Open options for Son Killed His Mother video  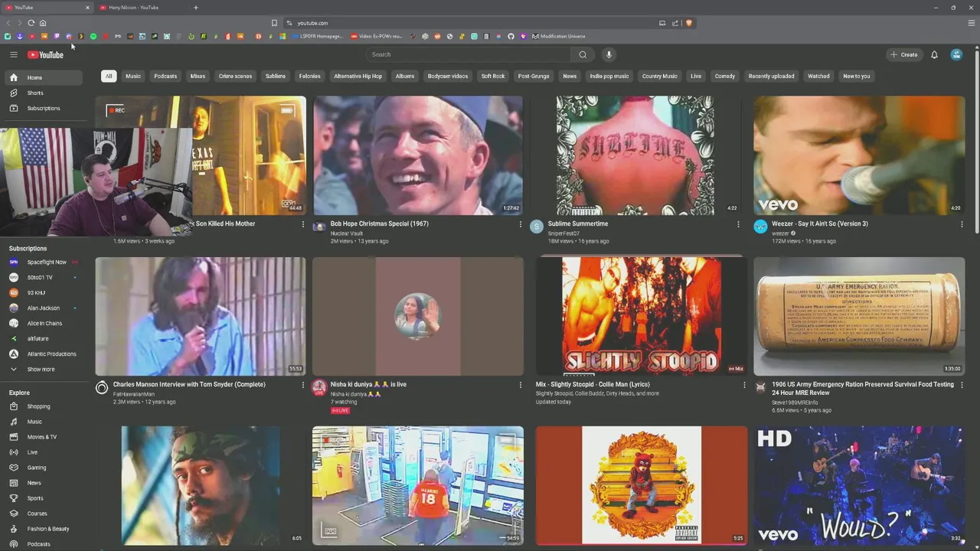(302, 224)
